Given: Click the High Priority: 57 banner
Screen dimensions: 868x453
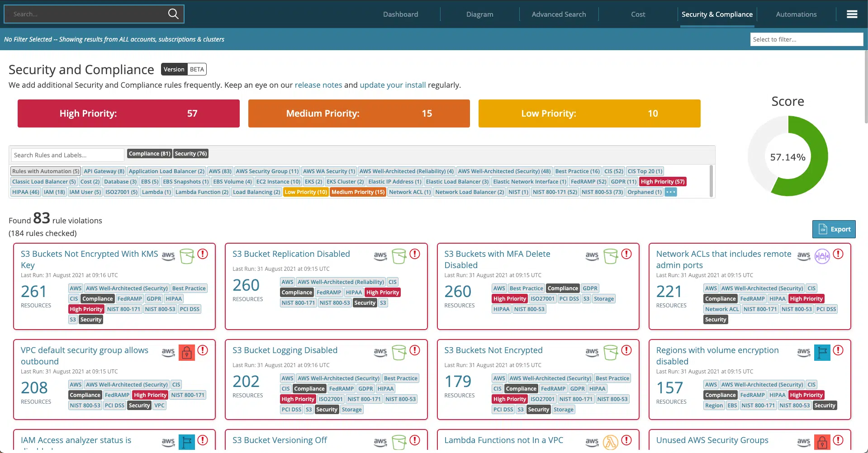Looking at the screenshot, I should 128,113.
